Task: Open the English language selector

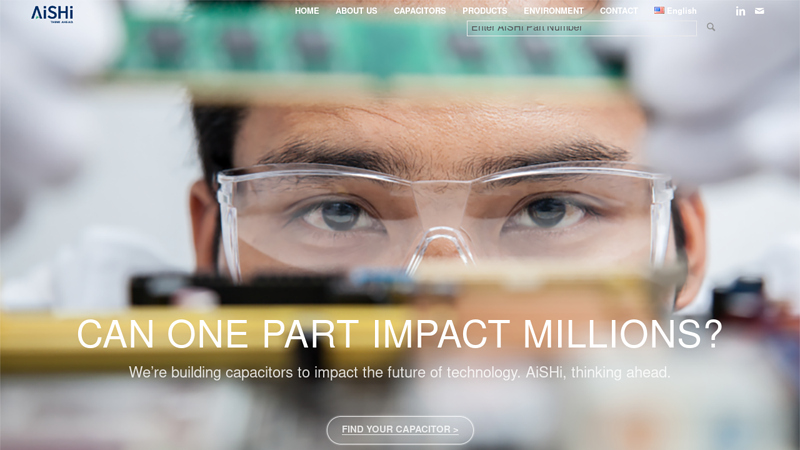Action: coord(675,11)
